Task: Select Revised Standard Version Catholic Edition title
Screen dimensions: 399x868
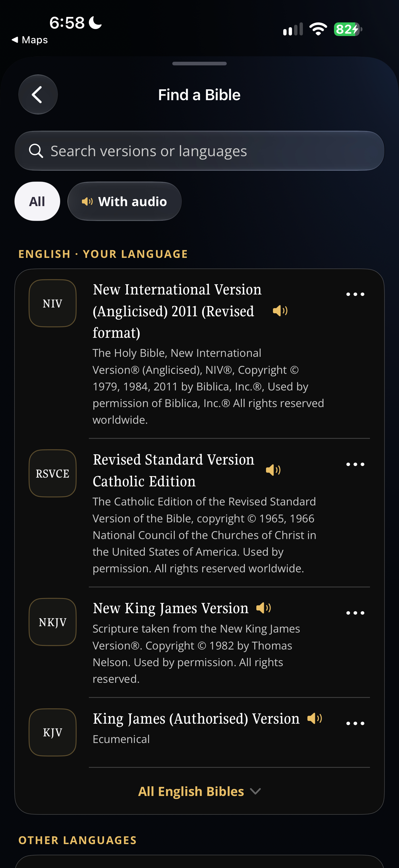Action: tap(174, 470)
